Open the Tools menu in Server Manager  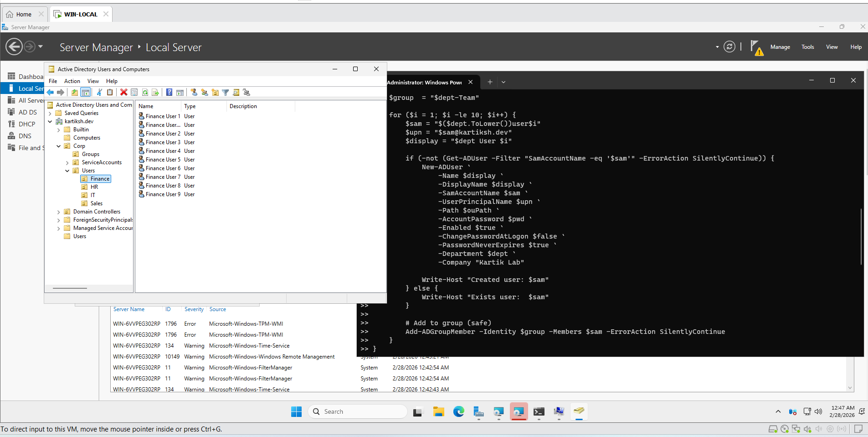click(x=808, y=47)
